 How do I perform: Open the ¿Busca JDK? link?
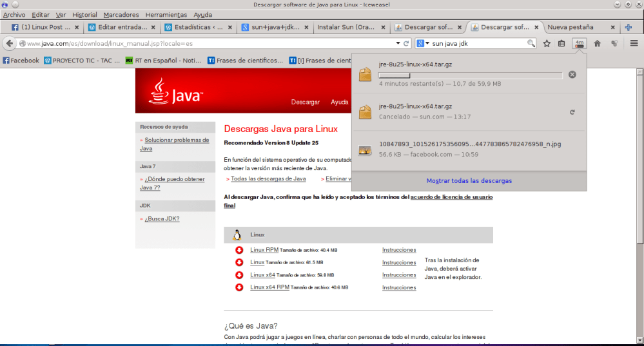click(x=162, y=219)
